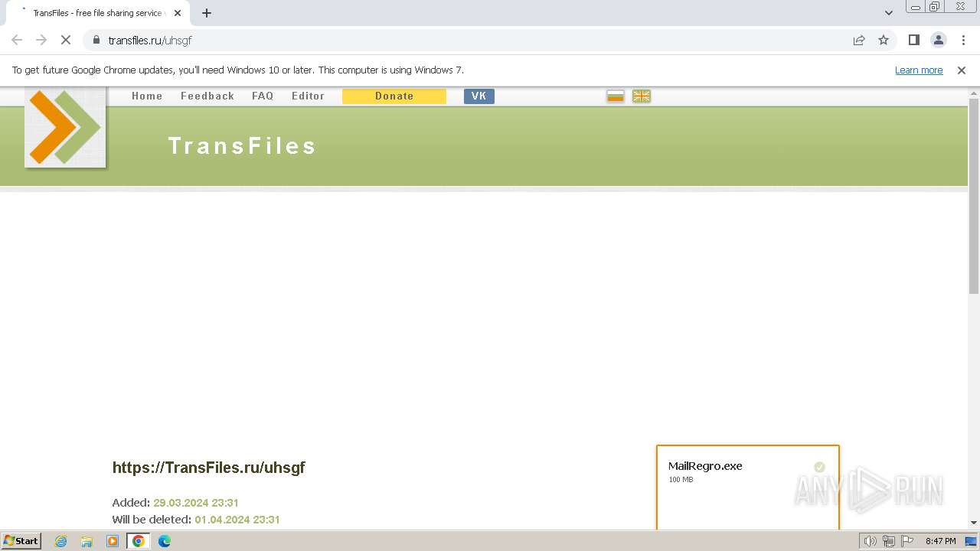The image size is (980, 551).
Task: Click the scrollbar down arrow
Action: [x=974, y=523]
